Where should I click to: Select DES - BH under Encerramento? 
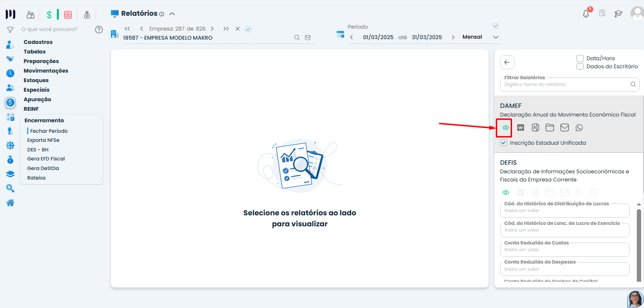pos(38,149)
